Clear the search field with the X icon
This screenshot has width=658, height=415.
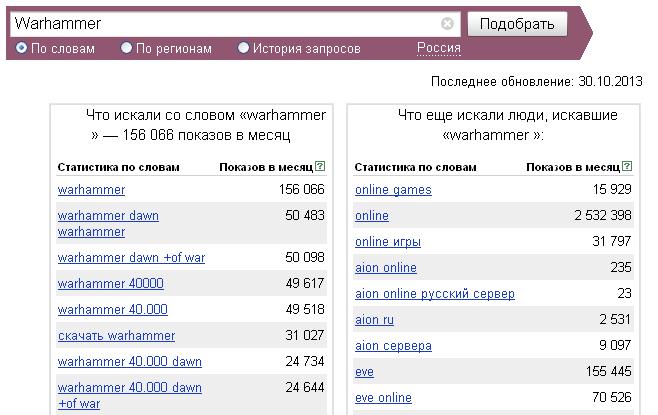tap(447, 23)
